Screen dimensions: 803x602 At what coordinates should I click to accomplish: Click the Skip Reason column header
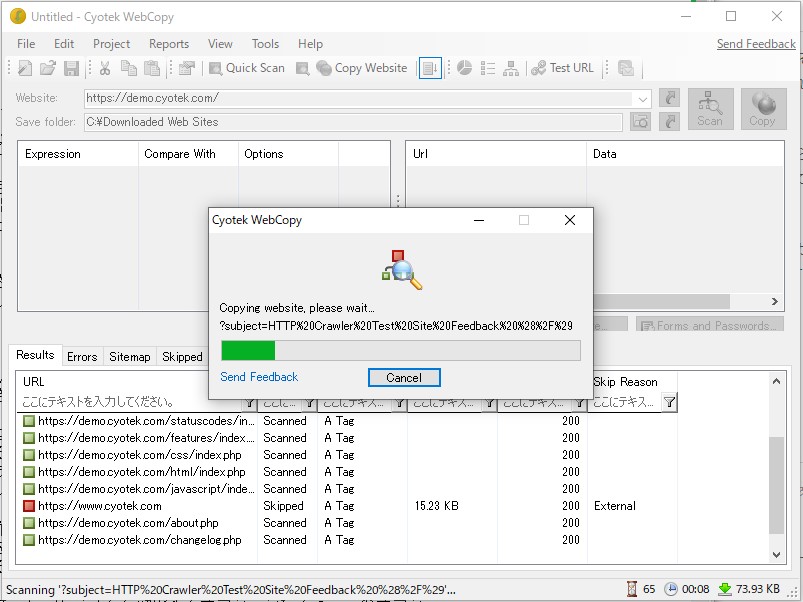(x=632, y=382)
